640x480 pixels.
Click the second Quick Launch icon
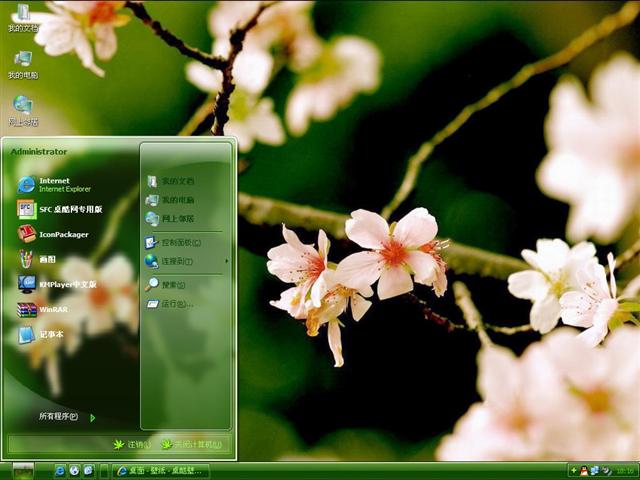coord(74,471)
